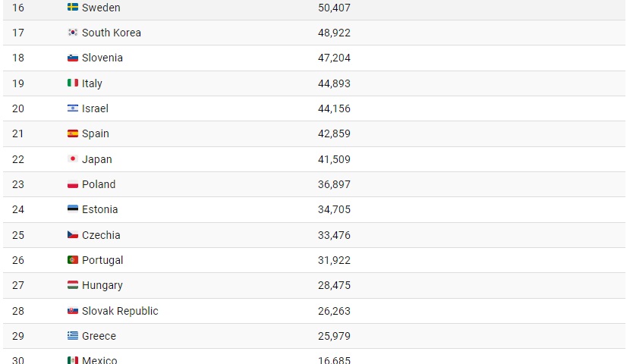Click the value 50,407 for Sweden
Viewport: 630px width, 364px height.
(x=334, y=8)
